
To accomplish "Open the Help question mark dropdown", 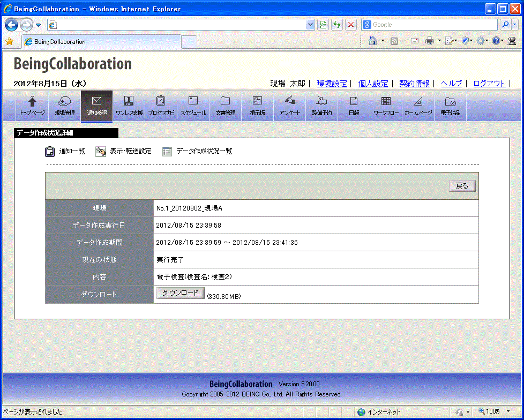I will pyautogui.click(x=498, y=41).
